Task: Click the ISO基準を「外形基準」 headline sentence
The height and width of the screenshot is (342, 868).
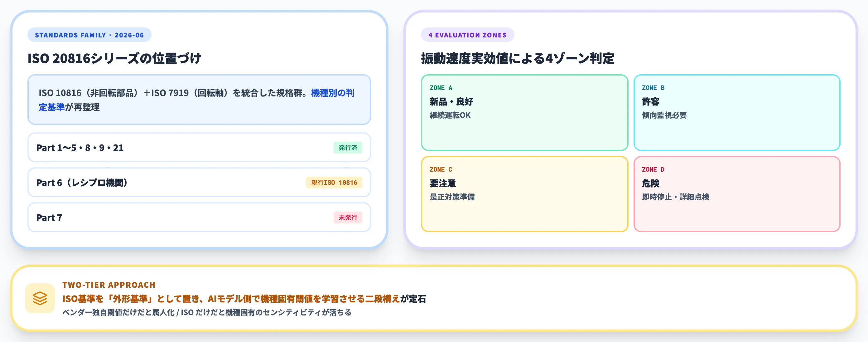Action: click(244, 299)
